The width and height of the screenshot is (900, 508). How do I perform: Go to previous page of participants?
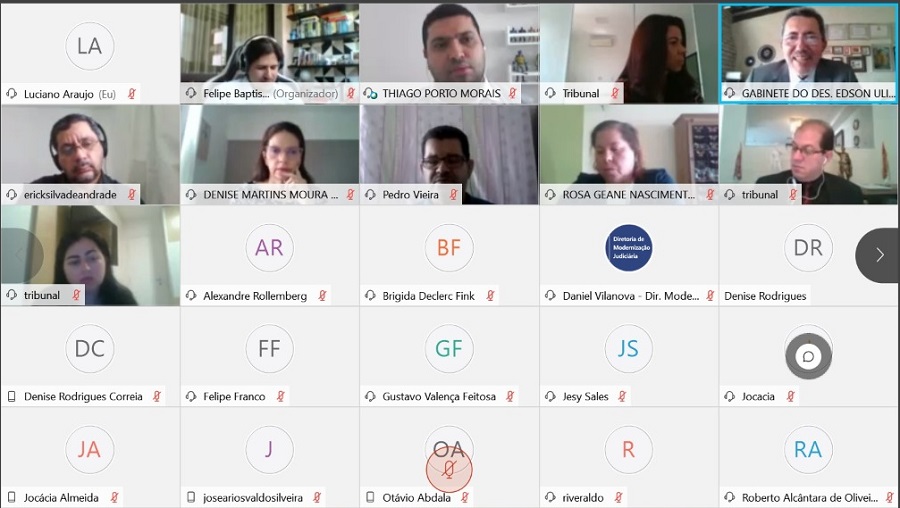pyautogui.click(x=21, y=255)
